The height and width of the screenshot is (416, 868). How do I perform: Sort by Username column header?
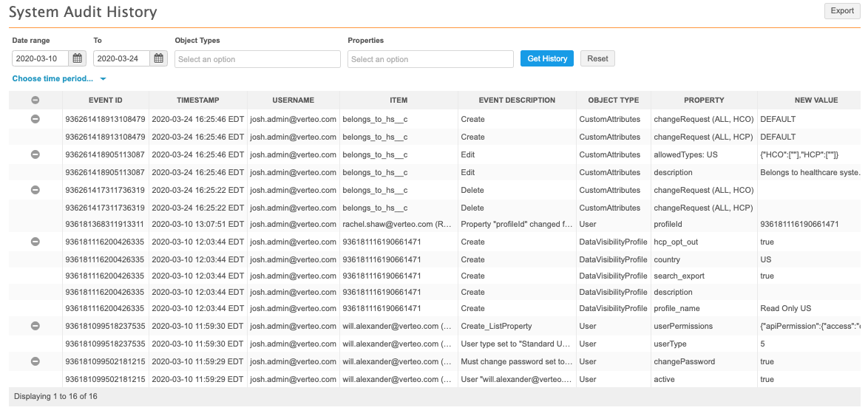coord(293,100)
